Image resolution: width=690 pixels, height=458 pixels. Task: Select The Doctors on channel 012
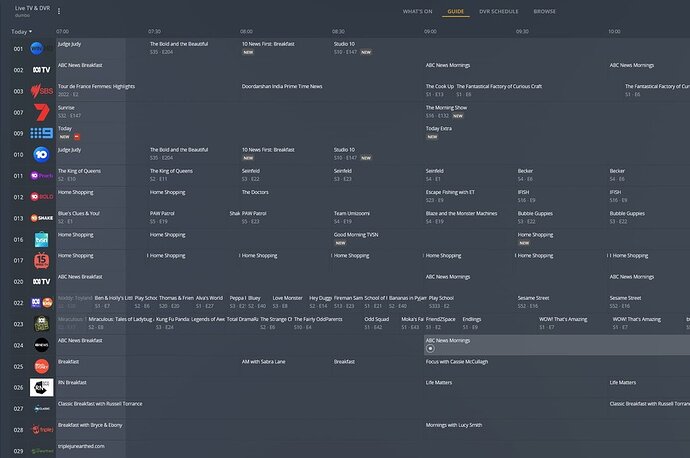coord(255,192)
